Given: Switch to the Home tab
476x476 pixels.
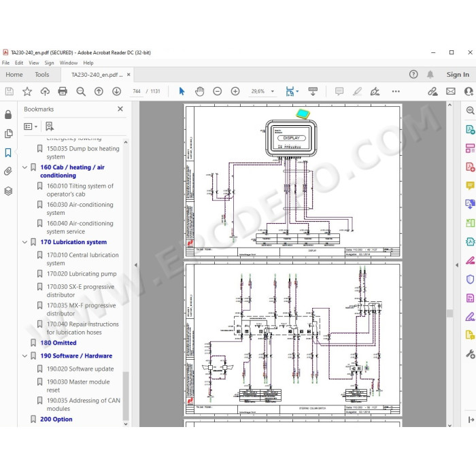Looking at the screenshot, I should pos(14,74).
